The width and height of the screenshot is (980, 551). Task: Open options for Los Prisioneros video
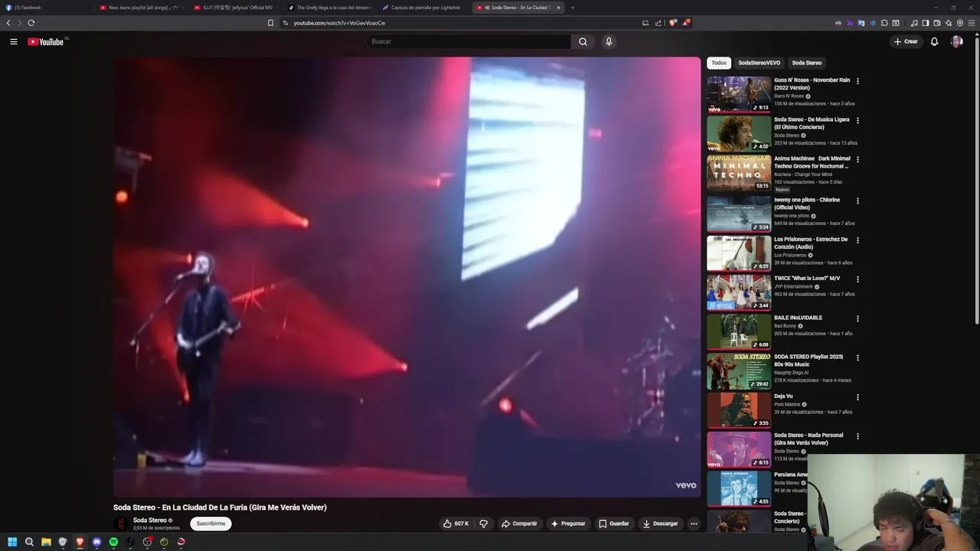tap(857, 240)
